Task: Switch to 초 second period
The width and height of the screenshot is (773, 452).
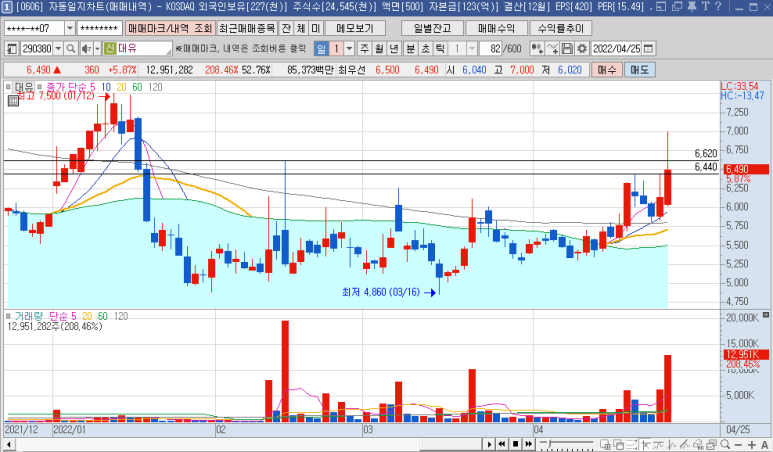Action: pos(425,48)
